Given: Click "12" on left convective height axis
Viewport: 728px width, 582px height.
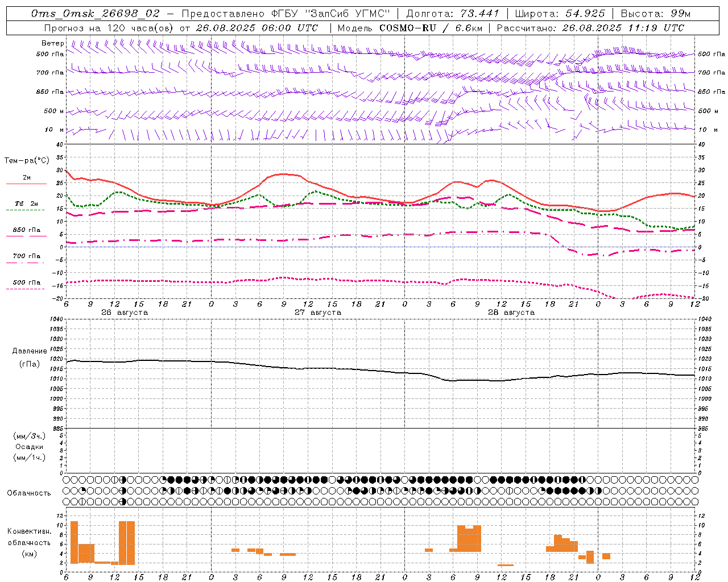Looking at the screenshot, I should click(x=60, y=516).
